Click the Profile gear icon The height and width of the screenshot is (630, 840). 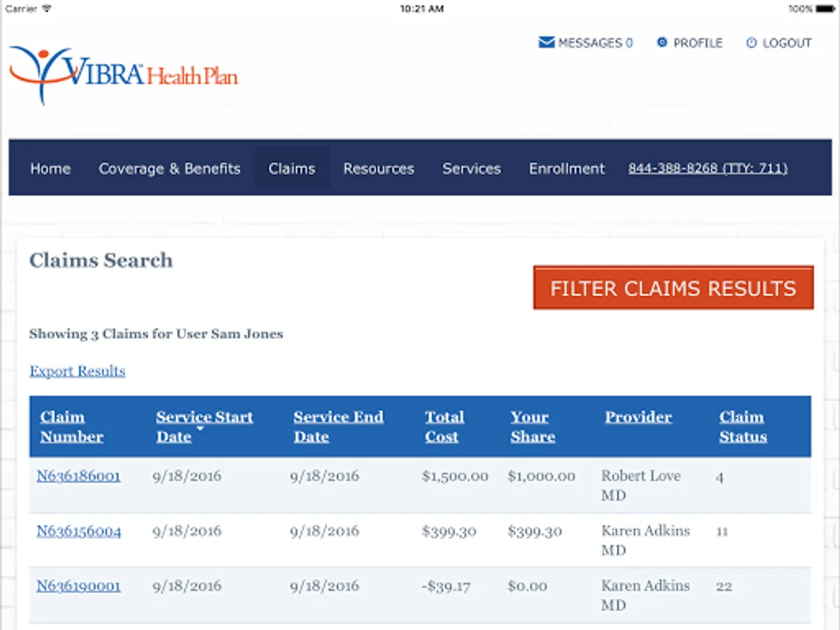point(661,43)
